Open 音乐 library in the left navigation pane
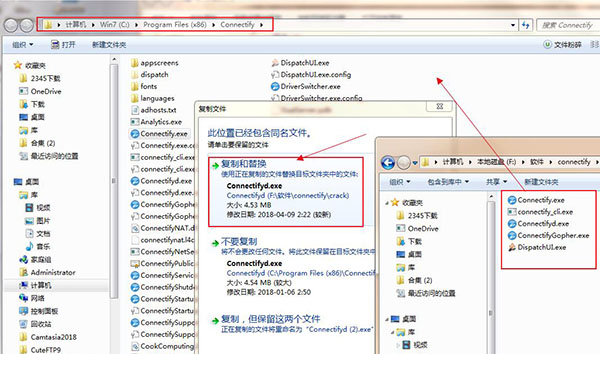 (38, 246)
